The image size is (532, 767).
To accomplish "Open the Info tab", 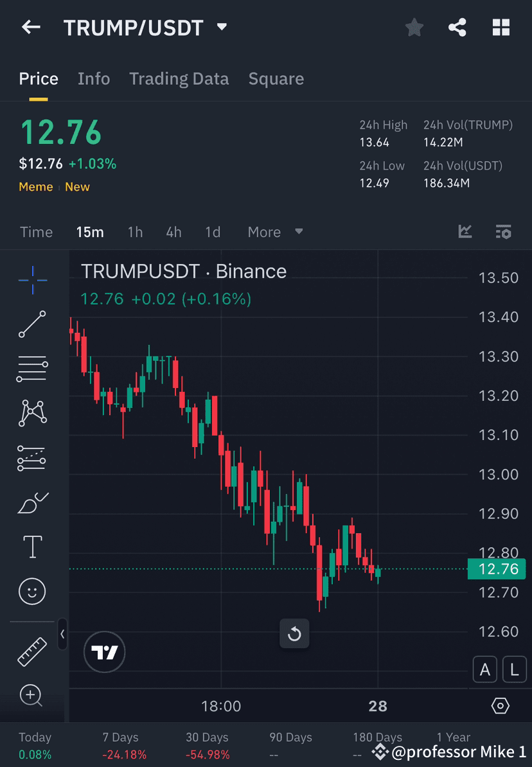I will 94,78.
